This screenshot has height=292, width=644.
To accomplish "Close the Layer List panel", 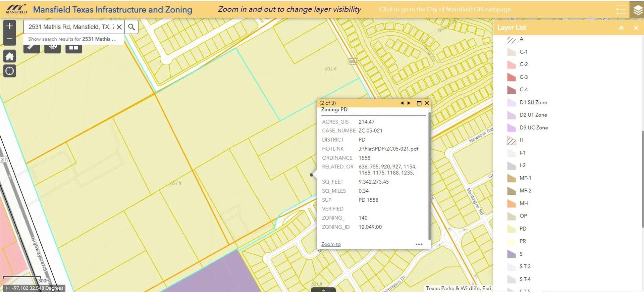I will (x=636, y=28).
